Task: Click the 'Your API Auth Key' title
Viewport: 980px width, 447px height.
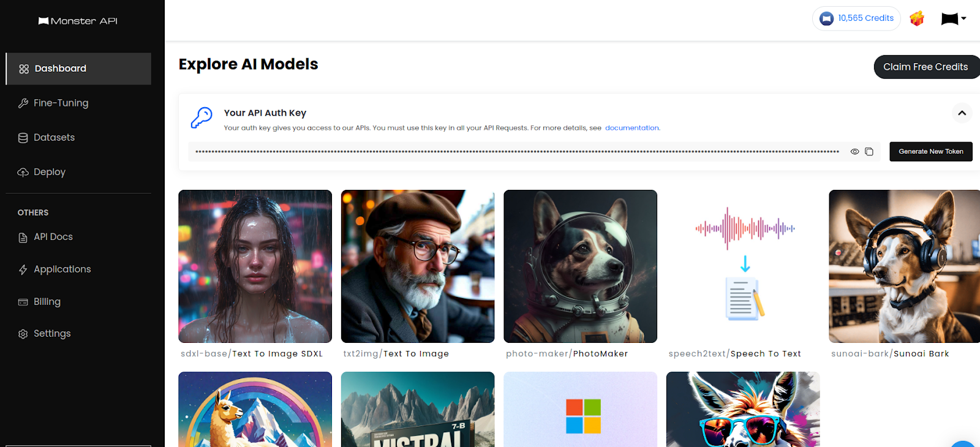Action: coord(265,113)
